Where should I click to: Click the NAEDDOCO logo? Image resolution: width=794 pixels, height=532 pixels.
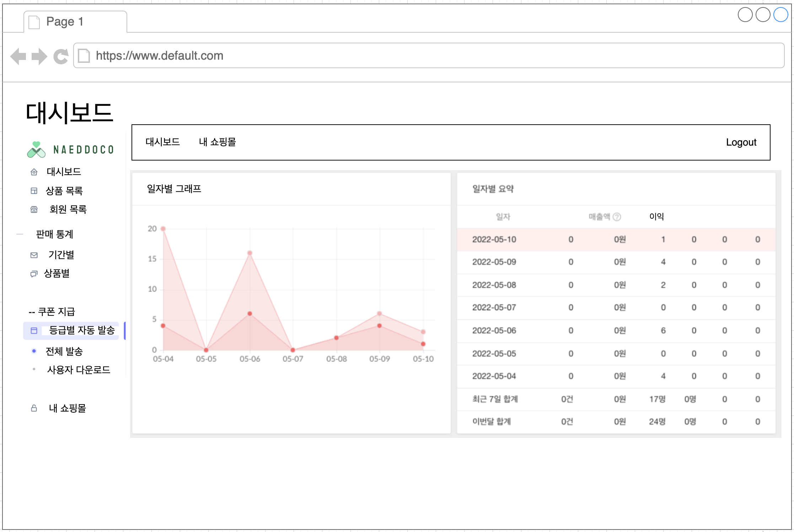[x=70, y=150]
